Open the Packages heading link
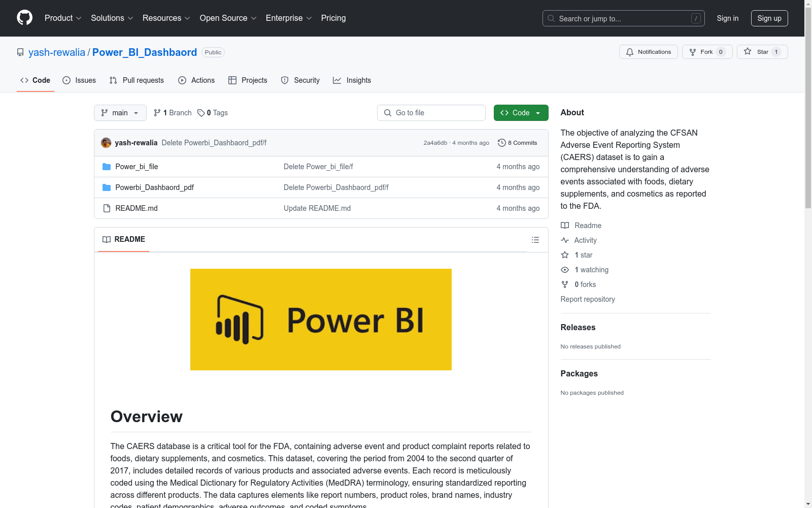The image size is (812, 508). pyautogui.click(x=579, y=374)
